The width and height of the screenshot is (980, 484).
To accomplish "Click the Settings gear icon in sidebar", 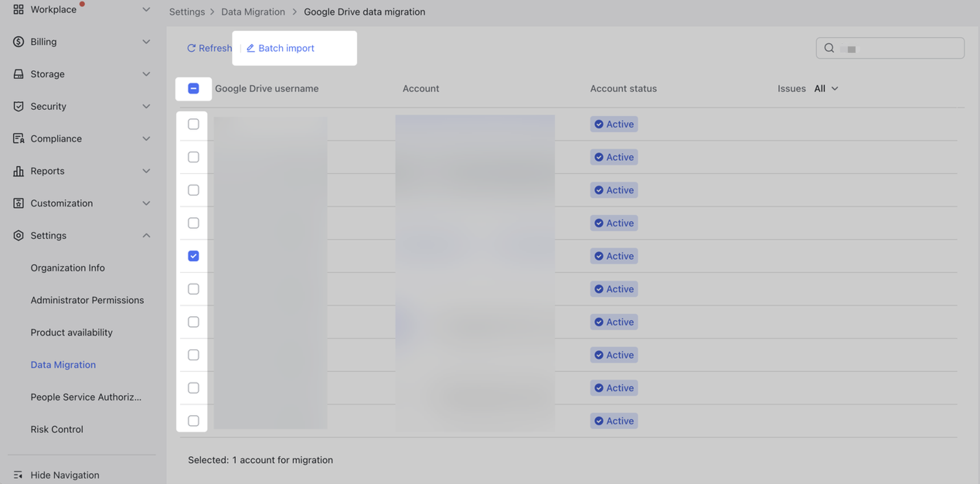I will pyautogui.click(x=19, y=235).
